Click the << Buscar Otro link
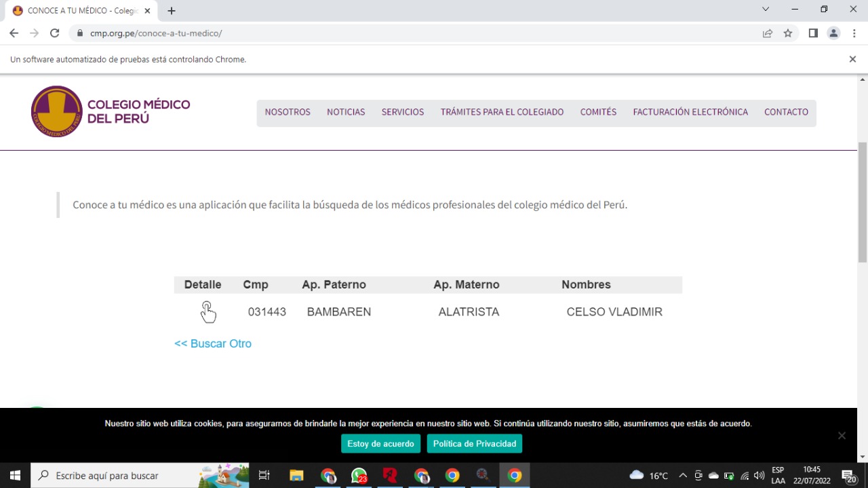Viewport: 868px width, 488px height. [213, 343]
